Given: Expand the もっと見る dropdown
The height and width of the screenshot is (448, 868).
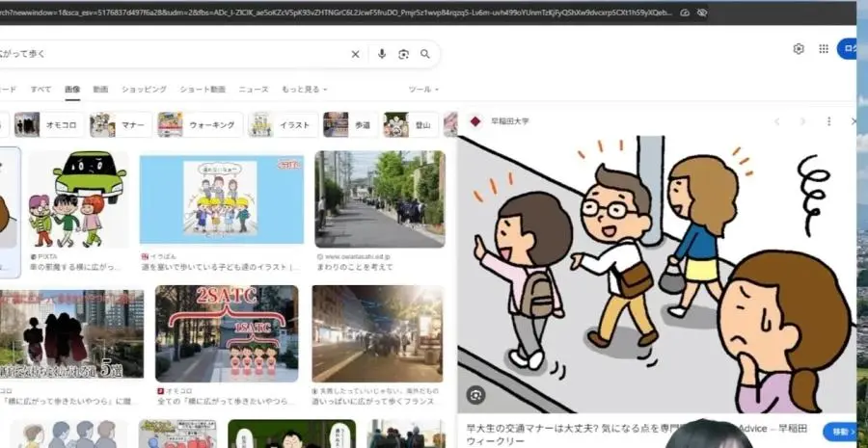Looking at the screenshot, I should (x=304, y=89).
